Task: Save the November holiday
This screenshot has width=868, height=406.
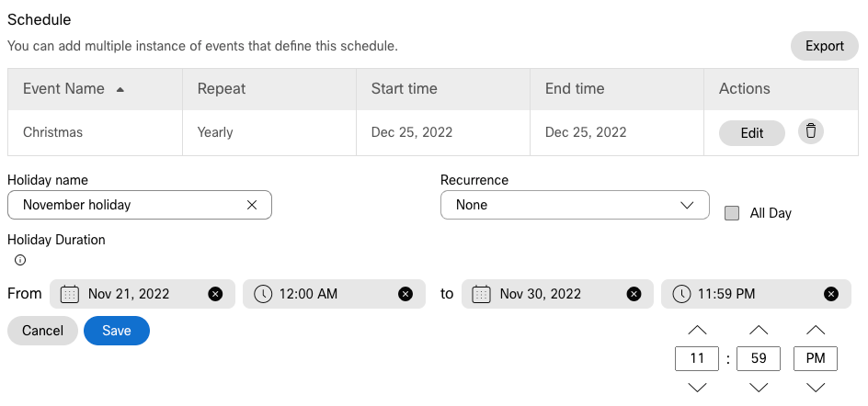Action: [116, 331]
